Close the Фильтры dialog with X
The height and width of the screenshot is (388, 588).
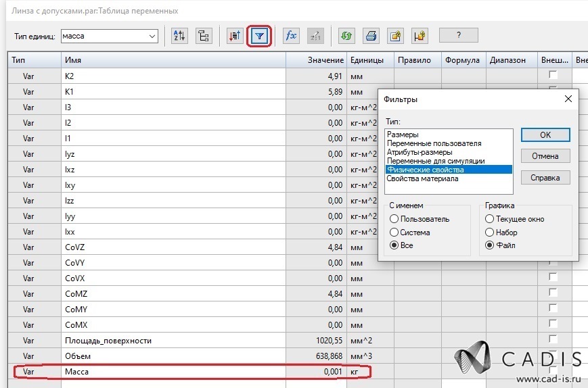568,99
